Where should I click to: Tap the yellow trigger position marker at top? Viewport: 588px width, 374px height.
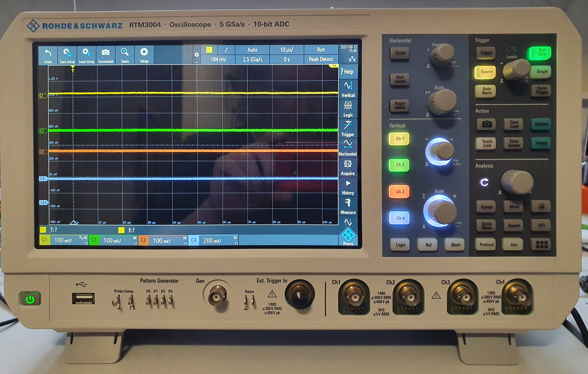[x=73, y=68]
